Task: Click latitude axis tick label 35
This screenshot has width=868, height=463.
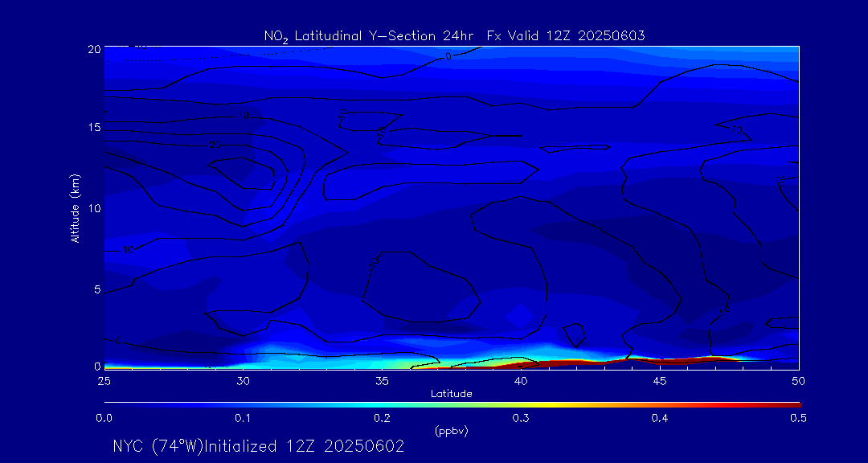Action: pos(382,381)
